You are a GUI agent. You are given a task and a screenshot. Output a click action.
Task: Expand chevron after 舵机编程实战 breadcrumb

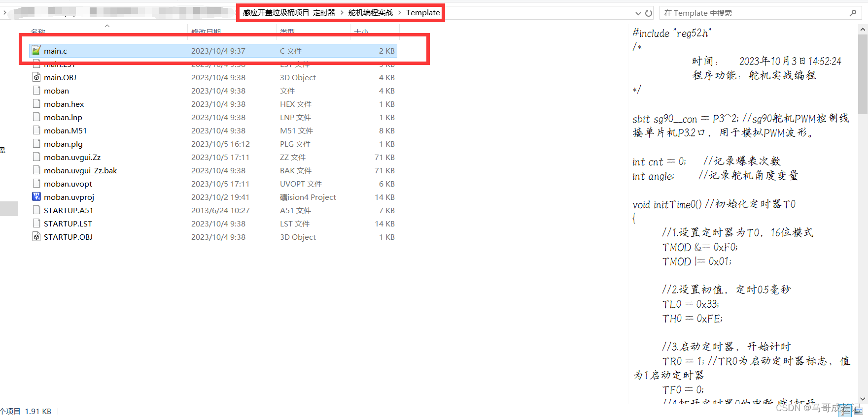400,13
